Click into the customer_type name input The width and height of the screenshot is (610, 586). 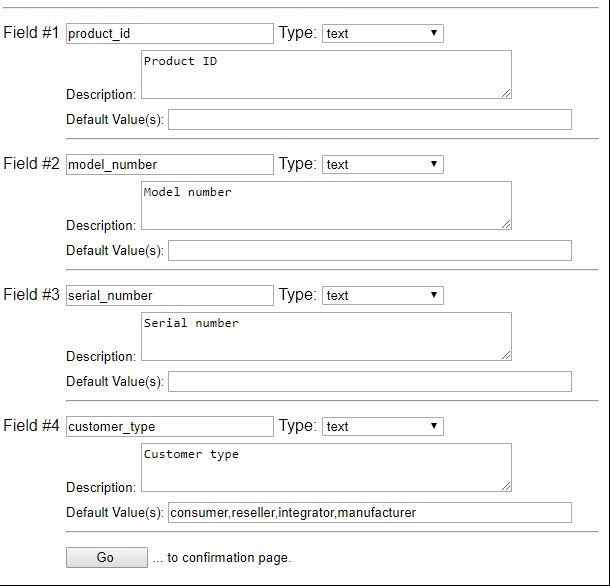[x=169, y=426]
